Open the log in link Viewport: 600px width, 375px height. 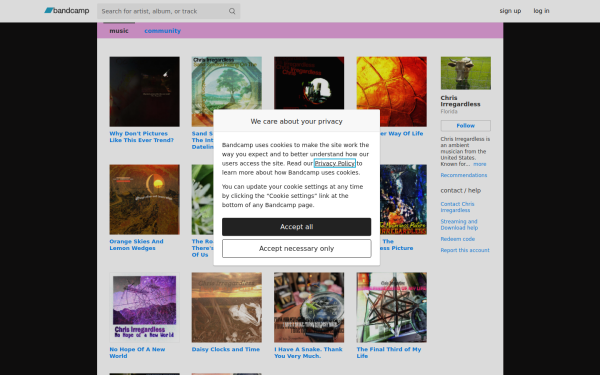point(541,11)
